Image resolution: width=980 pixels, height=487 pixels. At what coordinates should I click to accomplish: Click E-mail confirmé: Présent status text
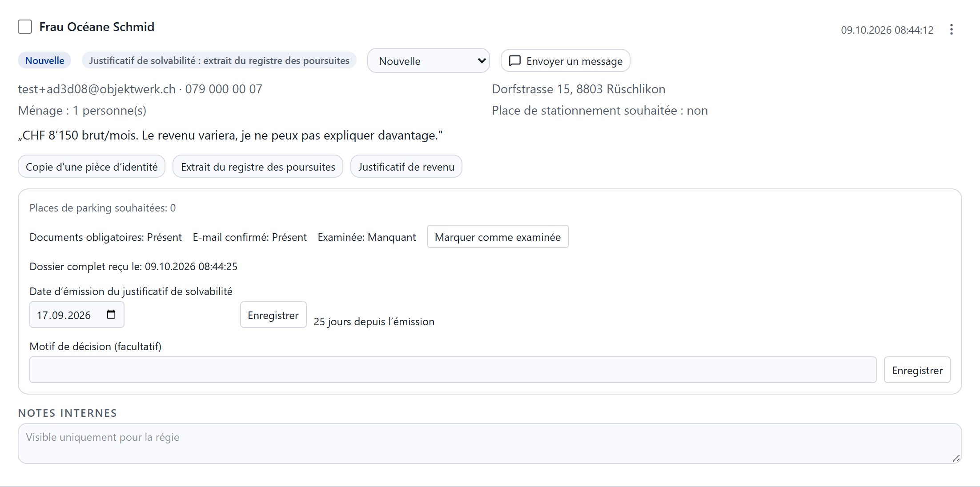[x=250, y=237]
